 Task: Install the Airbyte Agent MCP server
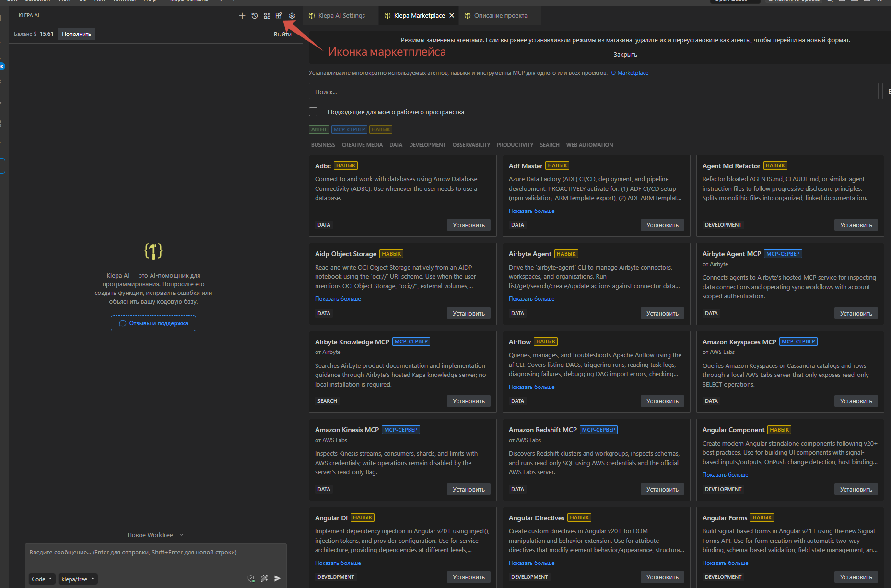[856, 313]
